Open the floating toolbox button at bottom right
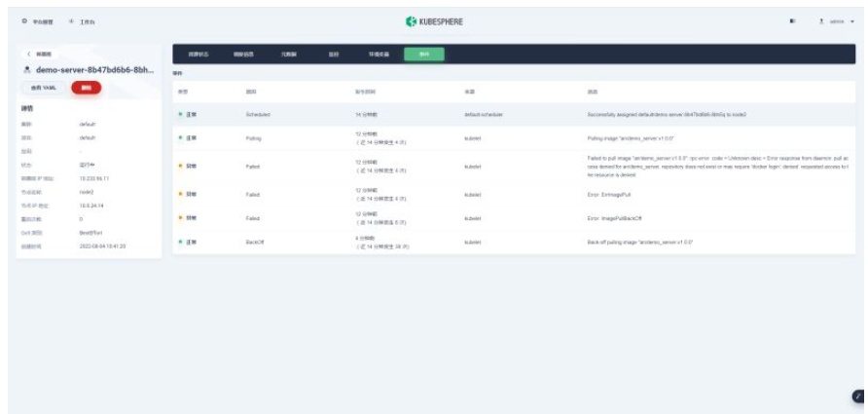This screenshot has height=414, width=868. (858, 395)
